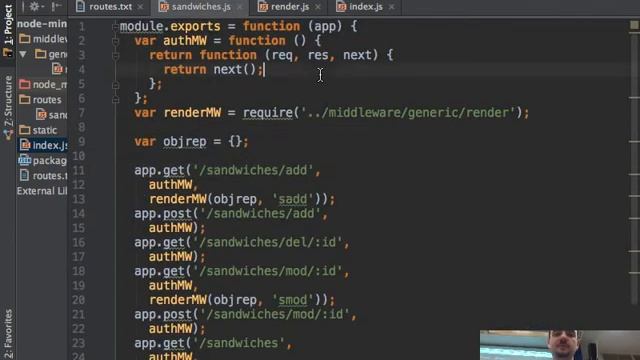Click the render.js tab JS icon
640x360 pixels.
263,7
